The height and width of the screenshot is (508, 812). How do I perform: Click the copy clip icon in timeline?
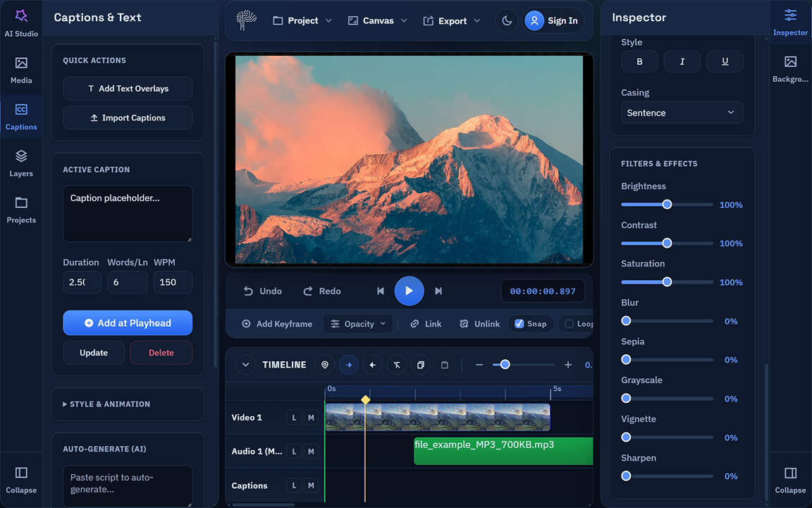421,365
